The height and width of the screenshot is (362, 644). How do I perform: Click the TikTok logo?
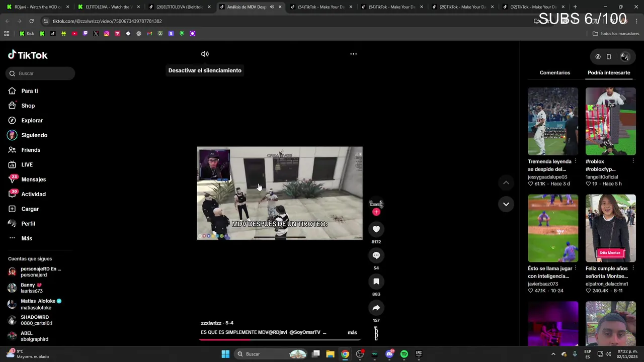[28, 55]
